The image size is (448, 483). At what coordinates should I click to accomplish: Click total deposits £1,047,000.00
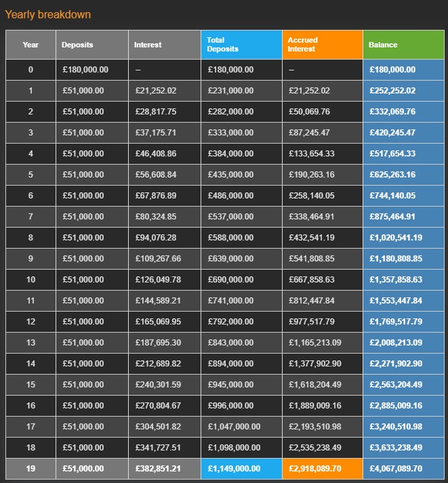(235, 427)
